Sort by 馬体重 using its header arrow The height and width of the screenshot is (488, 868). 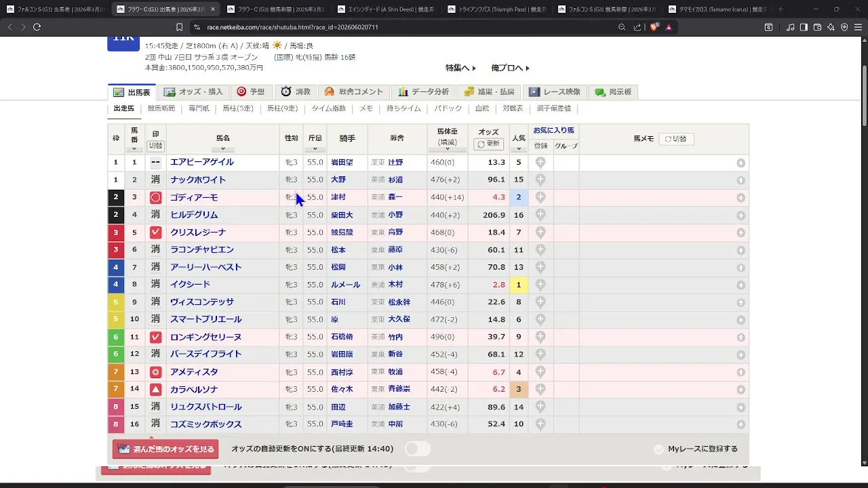coord(447,150)
